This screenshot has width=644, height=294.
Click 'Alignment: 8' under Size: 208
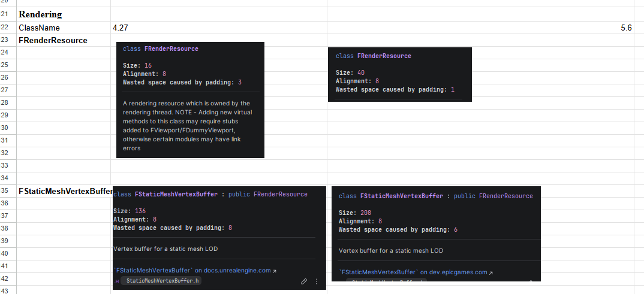(x=360, y=221)
